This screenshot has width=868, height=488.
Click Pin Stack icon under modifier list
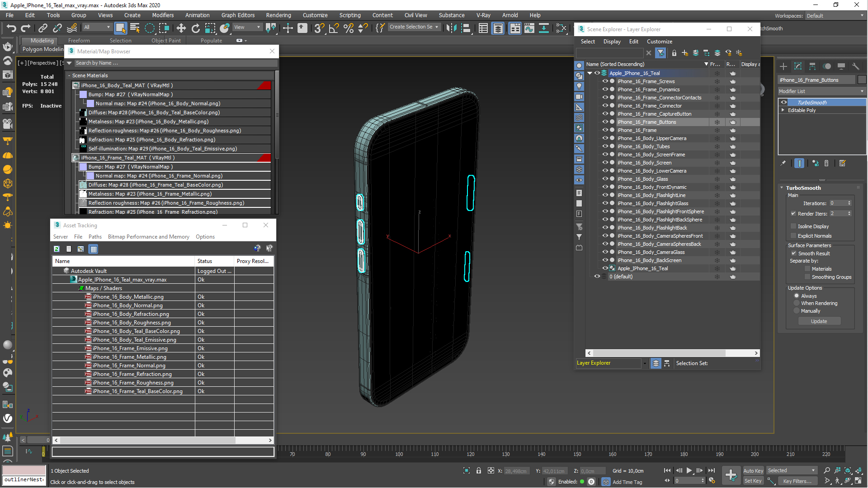point(783,164)
